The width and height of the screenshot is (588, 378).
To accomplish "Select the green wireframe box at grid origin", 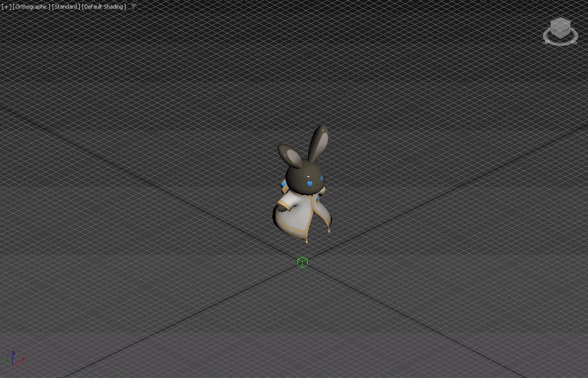I will (303, 262).
